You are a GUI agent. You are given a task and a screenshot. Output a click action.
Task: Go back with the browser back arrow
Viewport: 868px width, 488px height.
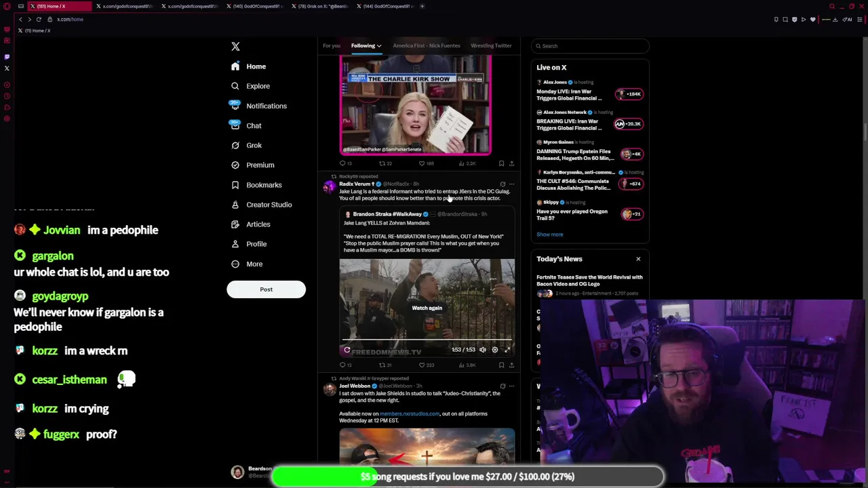tap(20, 19)
